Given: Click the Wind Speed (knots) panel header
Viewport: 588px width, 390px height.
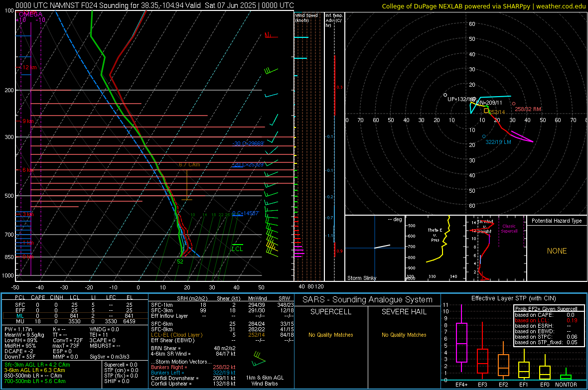Looking at the screenshot, I should 306,17.
